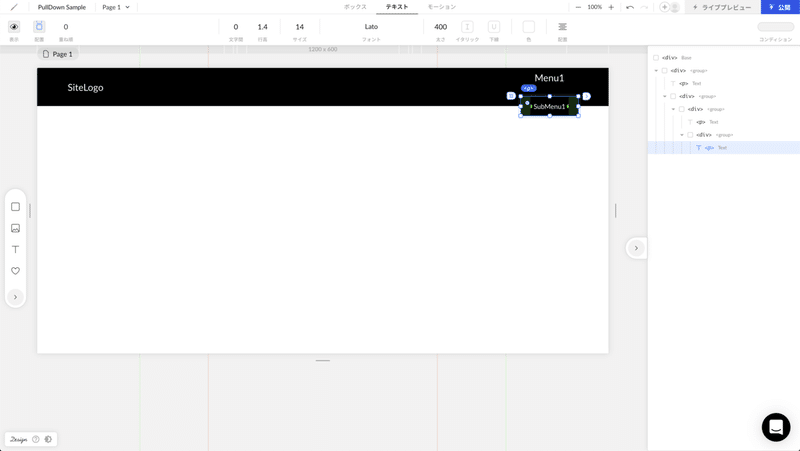Toggle the イタリック italic button

[x=467, y=27]
